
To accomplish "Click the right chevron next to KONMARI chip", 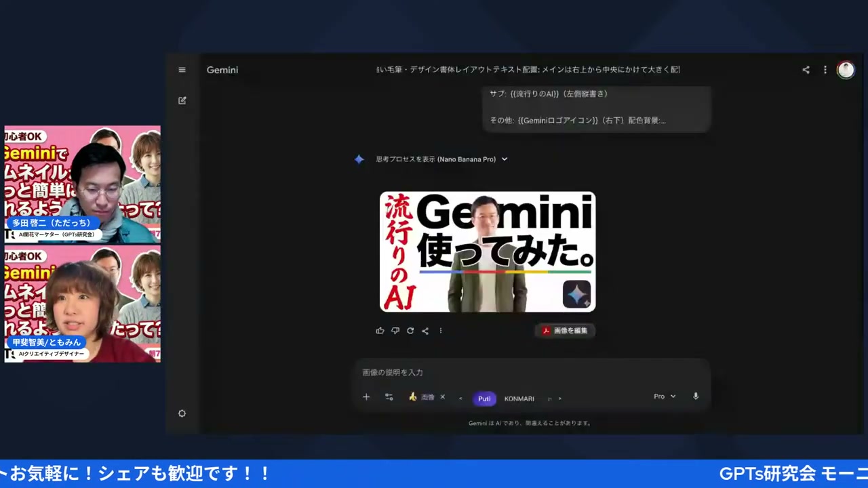I will 559,399.
